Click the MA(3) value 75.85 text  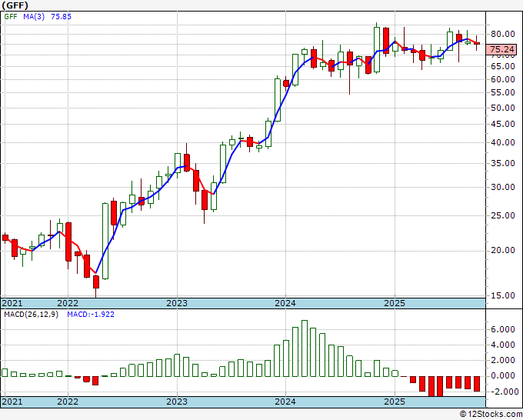[61, 16]
